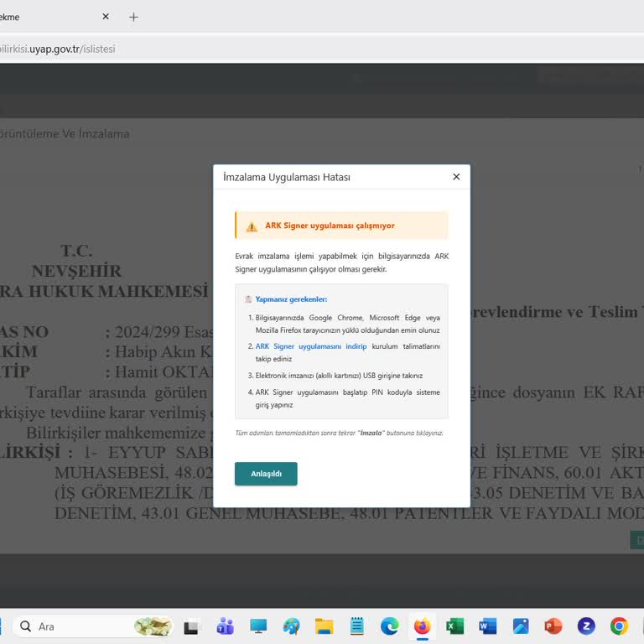Open File Explorer from the taskbar

pyautogui.click(x=324, y=626)
